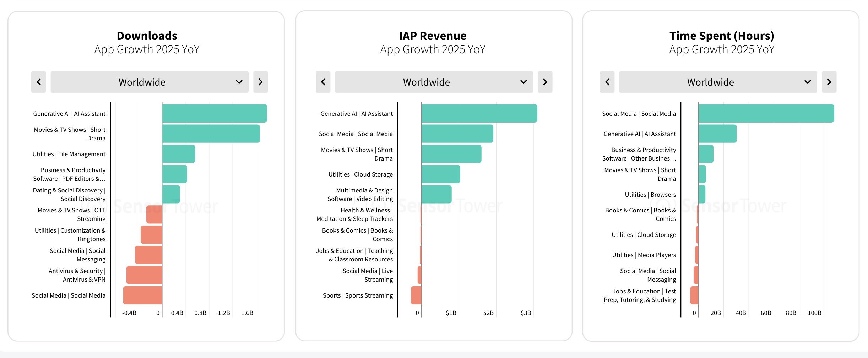Click Short Drama bar in Downloads chart

[x=211, y=134]
